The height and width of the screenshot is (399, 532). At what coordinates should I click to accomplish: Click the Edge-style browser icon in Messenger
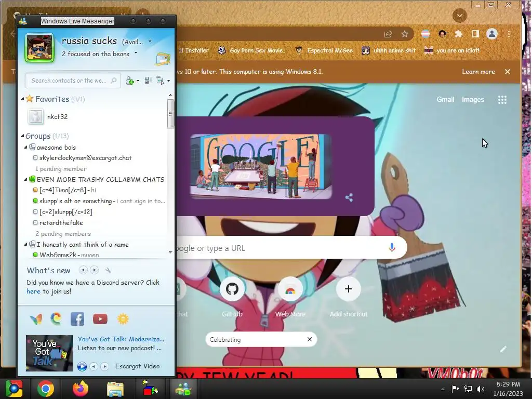click(x=56, y=319)
